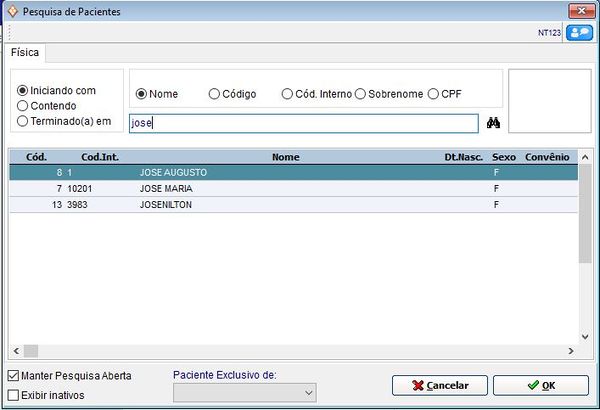The height and width of the screenshot is (410, 600).
Task: Click the app icon in title bar
Action: (11, 10)
